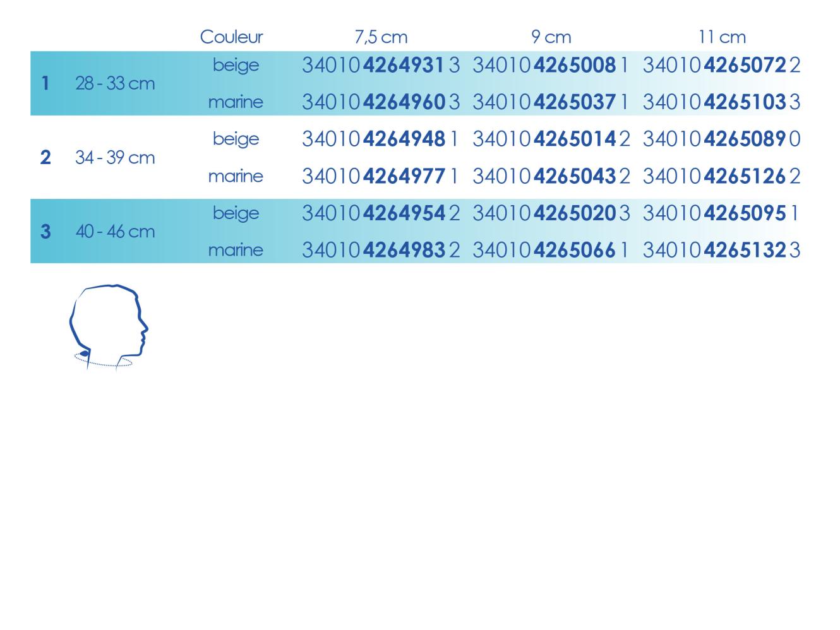The image size is (840, 630).
Task: Click beige label in size 1 row
Action: pos(236,65)
